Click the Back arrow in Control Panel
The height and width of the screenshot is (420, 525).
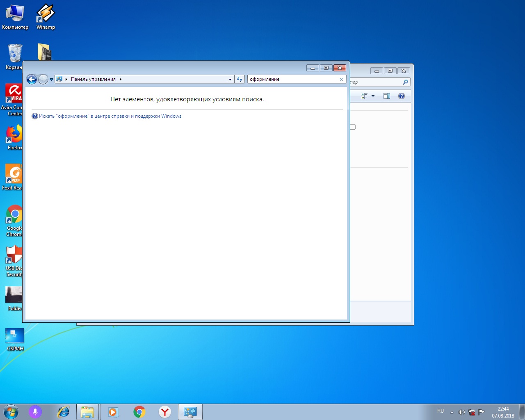(x=32, y=79)
